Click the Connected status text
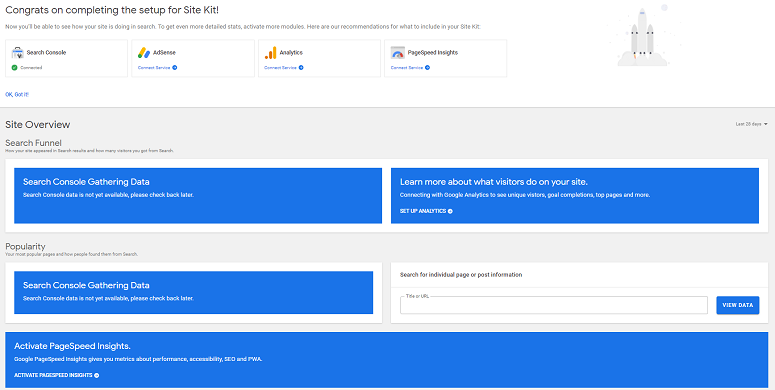This screenshot has width=775, height=390. tap(31, 68)
